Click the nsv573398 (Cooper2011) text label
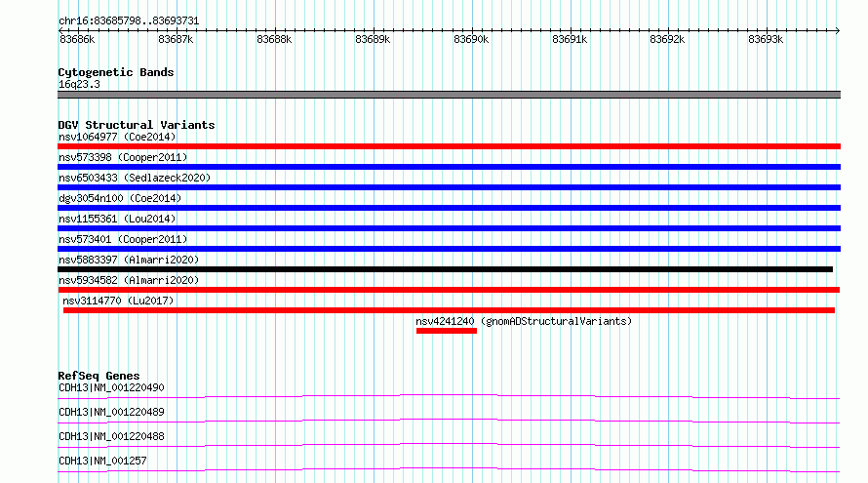868x483 pixels. pos(123,157)
